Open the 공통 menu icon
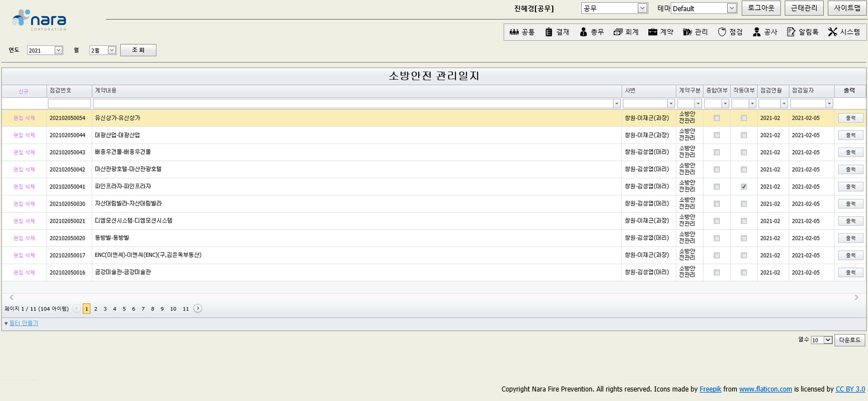Screen dimensions: 868x401 pos(514,32)
